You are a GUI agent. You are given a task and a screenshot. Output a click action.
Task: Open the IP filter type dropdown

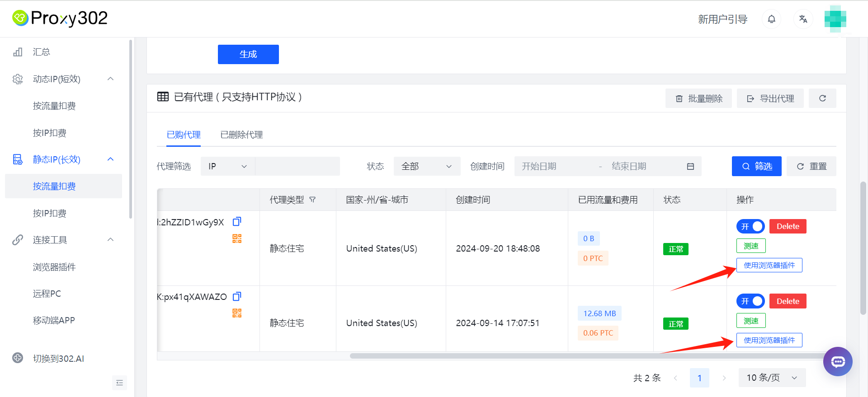228,166
